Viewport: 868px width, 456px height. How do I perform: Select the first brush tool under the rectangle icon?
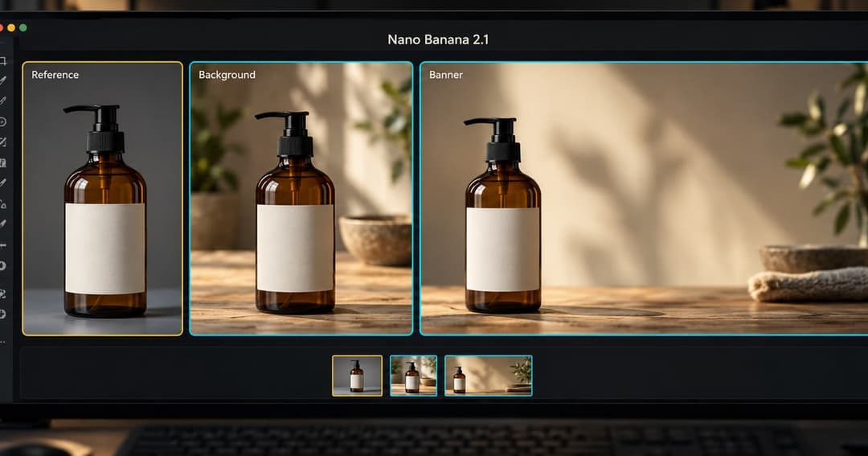[2, 81]
